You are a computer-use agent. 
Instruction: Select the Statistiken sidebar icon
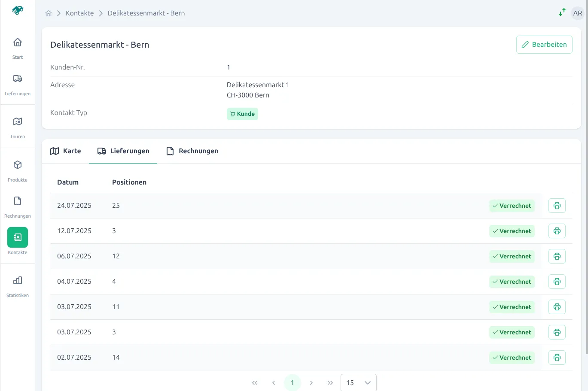(17, 285)
